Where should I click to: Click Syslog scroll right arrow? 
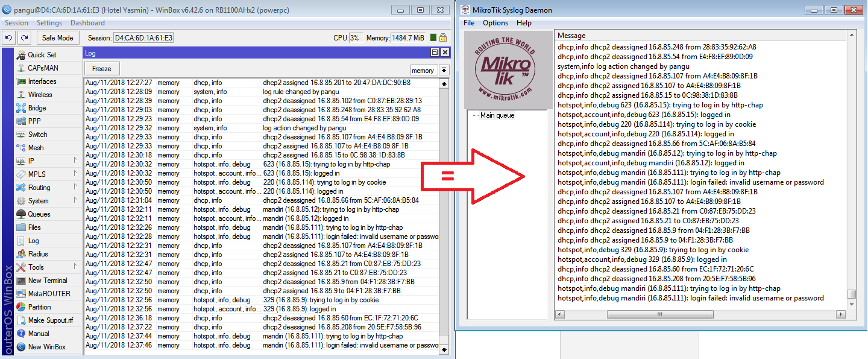841,315
